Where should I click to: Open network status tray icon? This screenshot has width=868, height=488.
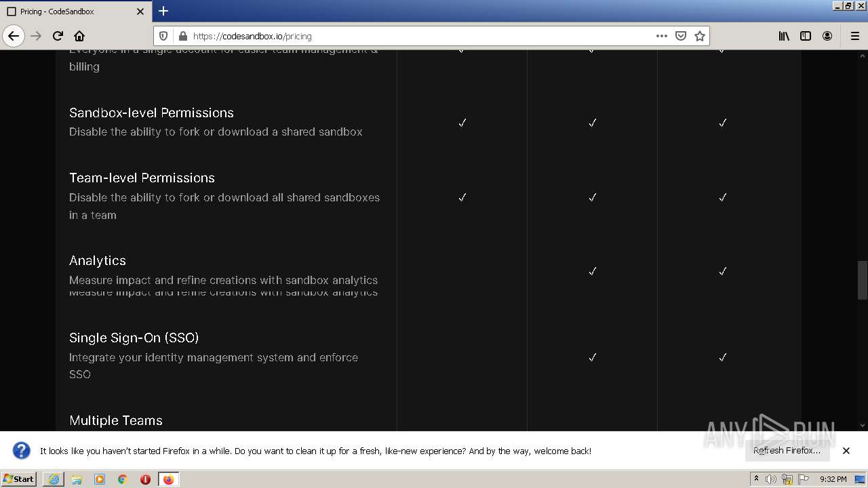pos(787,479)
